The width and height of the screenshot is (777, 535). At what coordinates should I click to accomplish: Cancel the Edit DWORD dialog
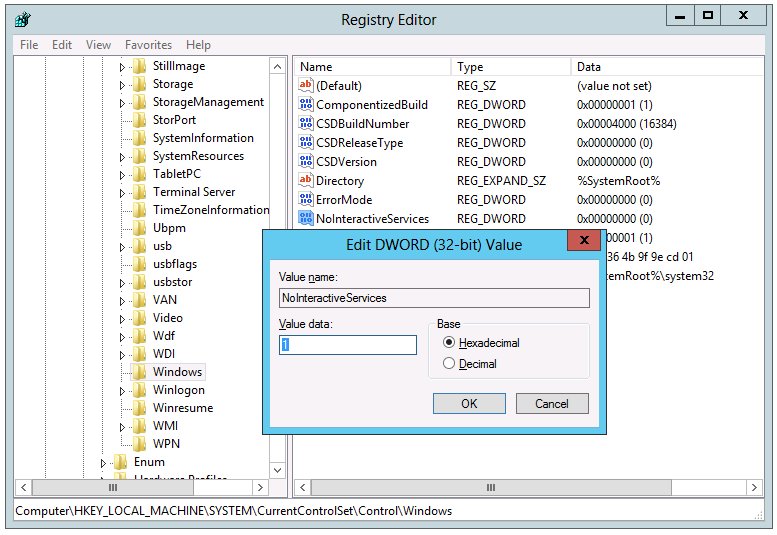[x=551, y=404]
